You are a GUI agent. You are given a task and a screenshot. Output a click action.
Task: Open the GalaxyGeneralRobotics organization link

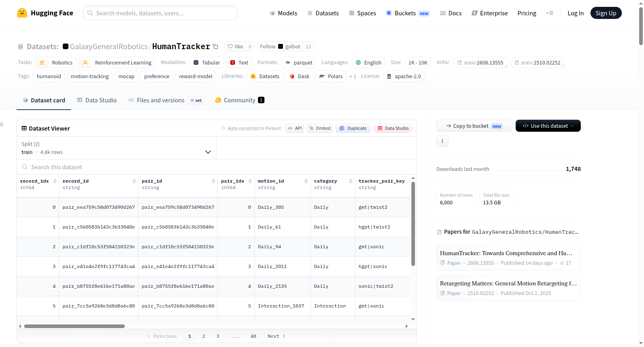tap(109, 46)
